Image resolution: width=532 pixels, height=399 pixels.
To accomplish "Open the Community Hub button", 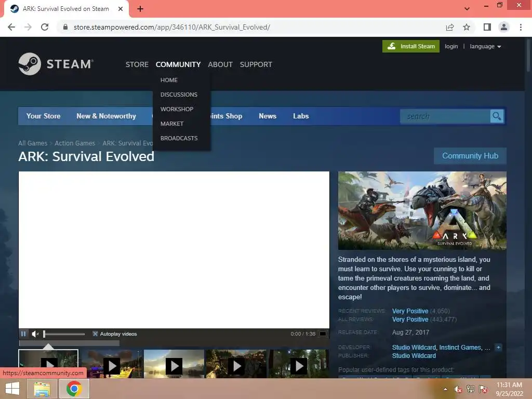I will [x=470, y=156].
